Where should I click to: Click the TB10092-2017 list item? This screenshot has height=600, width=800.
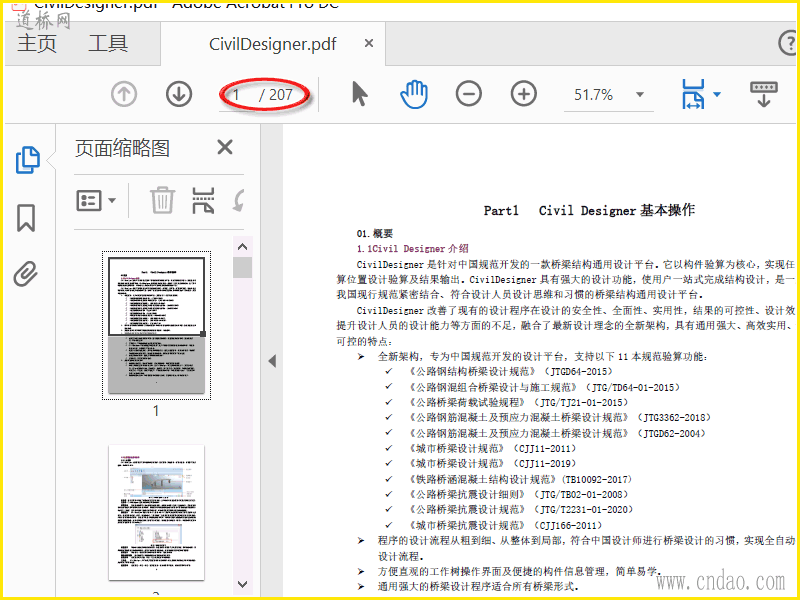point(520,479)
